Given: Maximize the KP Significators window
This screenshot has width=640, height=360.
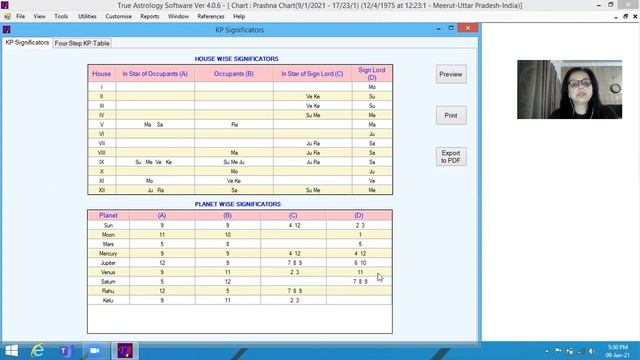Looking at the screenshot, I should 451,28.
